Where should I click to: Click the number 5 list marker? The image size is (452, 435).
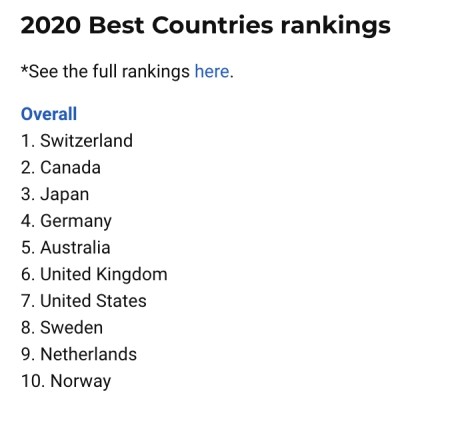point(28,247)
